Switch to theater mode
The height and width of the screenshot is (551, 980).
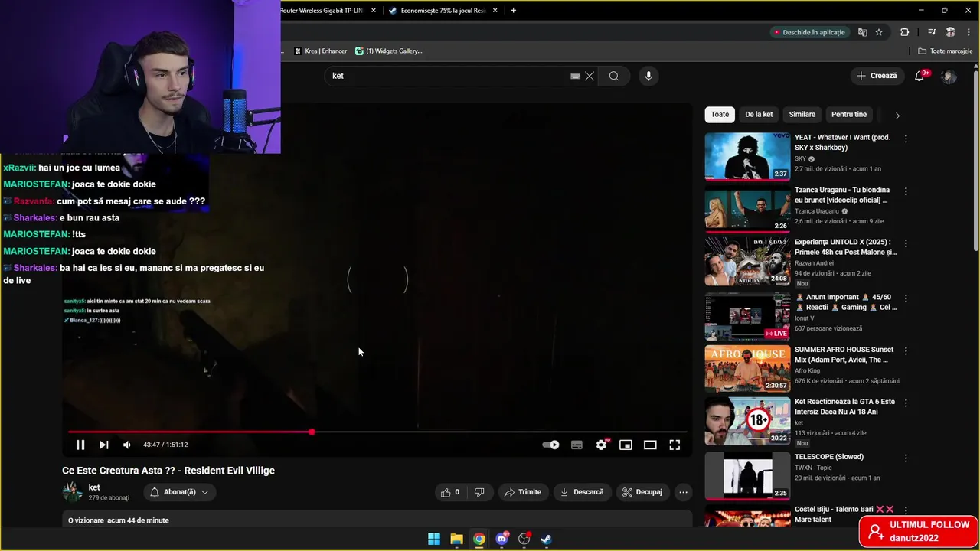tap(650, 445)
